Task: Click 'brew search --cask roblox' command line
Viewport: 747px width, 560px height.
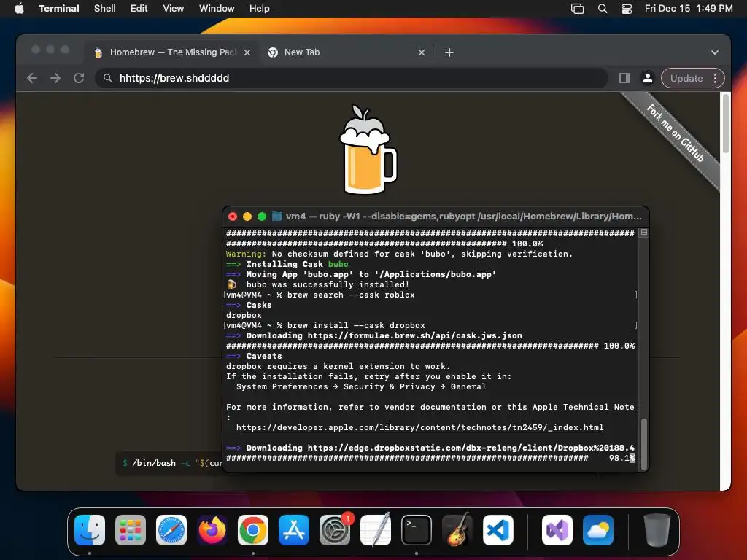Action: [351, 295]
